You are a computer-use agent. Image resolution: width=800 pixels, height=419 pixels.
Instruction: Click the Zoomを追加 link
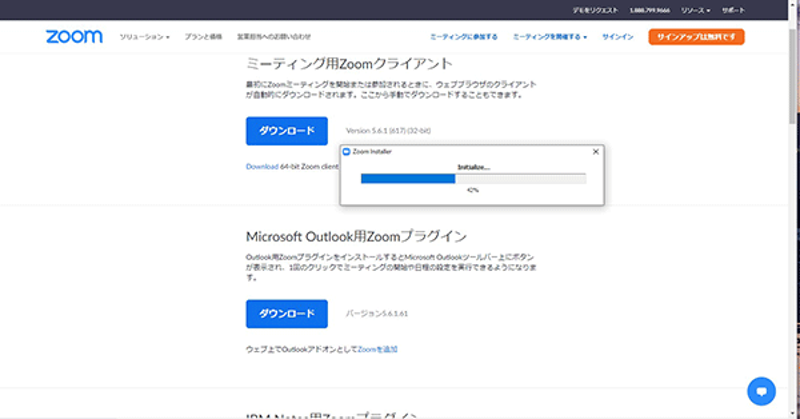(378, 349)
